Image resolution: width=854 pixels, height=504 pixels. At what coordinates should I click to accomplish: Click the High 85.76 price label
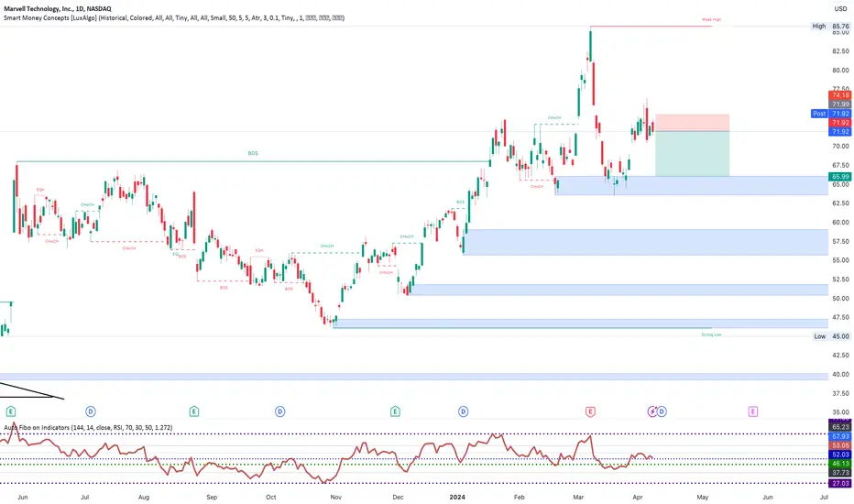point(830,27)
